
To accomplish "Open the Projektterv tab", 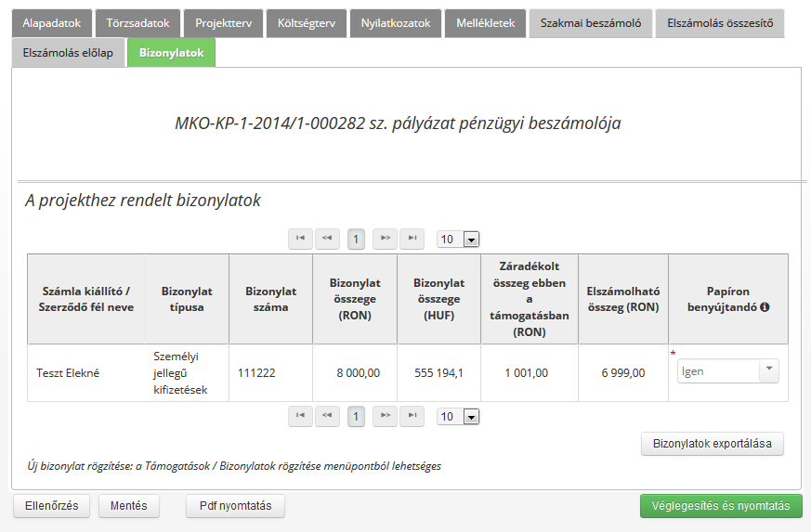I will (224, 23).
